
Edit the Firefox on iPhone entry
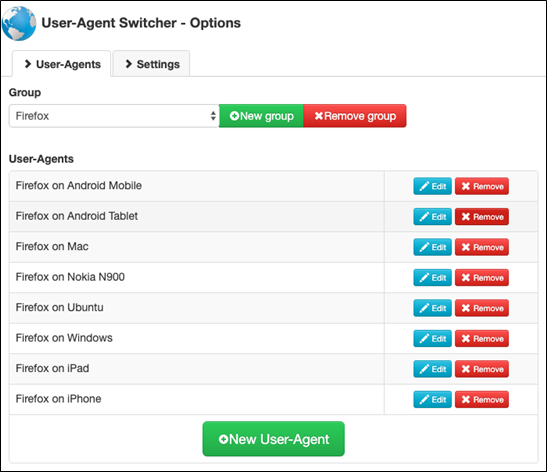(x=433, y=399)
